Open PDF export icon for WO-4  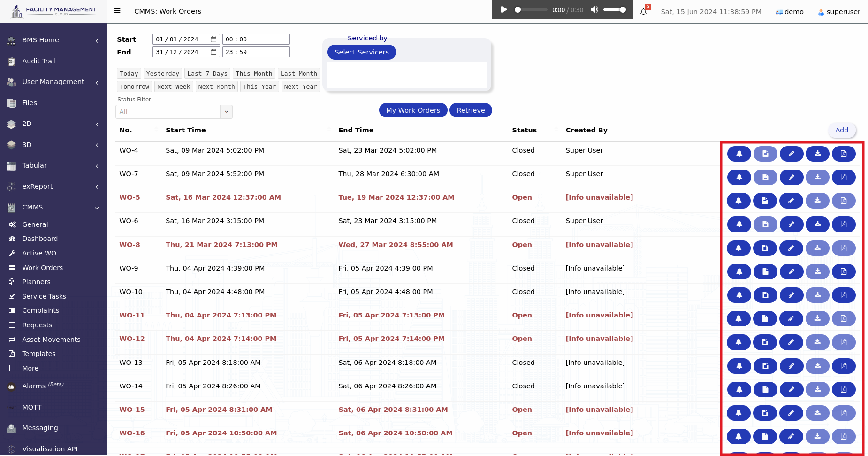(x=844, y=154)
